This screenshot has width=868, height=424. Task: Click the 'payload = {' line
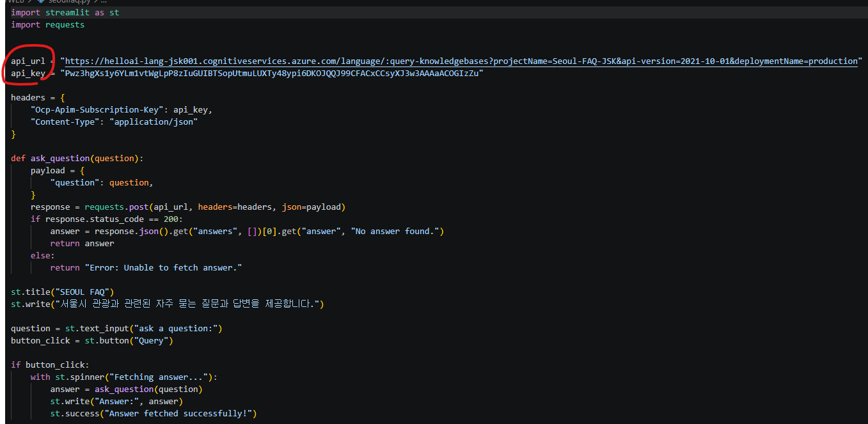point(58,171)
